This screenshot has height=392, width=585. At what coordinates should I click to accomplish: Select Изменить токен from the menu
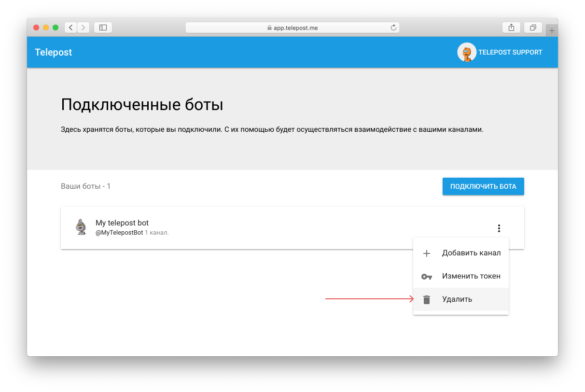tap(471, 276)
